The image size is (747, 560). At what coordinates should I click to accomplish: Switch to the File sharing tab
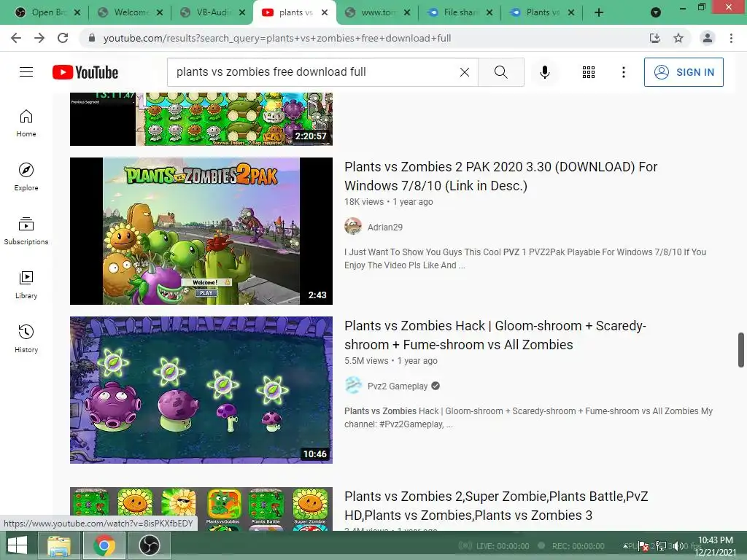(x=459, y=12)
